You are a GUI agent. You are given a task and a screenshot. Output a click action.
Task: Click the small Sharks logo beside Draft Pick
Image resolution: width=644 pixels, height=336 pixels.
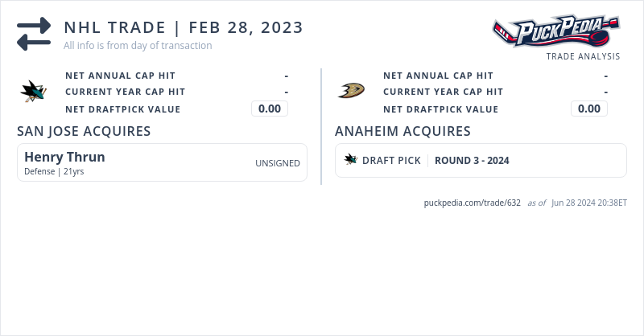tap(351, 160)
